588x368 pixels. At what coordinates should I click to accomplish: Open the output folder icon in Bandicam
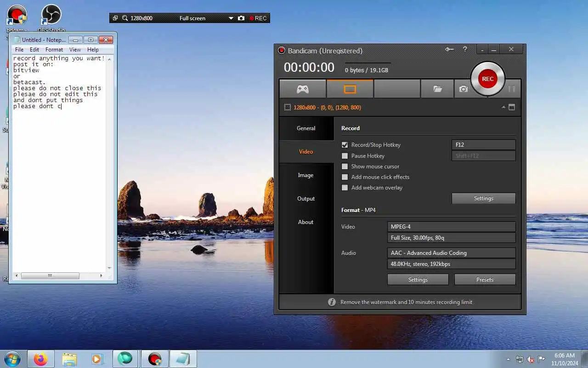(437, 89)
